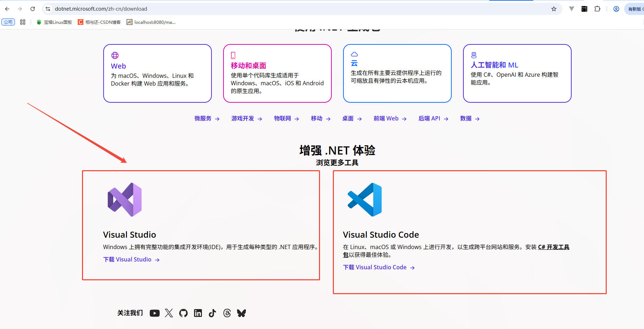Viewport: 644px width, 329px height.
Task: Open 宝塔Linux面板 bookmark
Action: tap(54, 22)
